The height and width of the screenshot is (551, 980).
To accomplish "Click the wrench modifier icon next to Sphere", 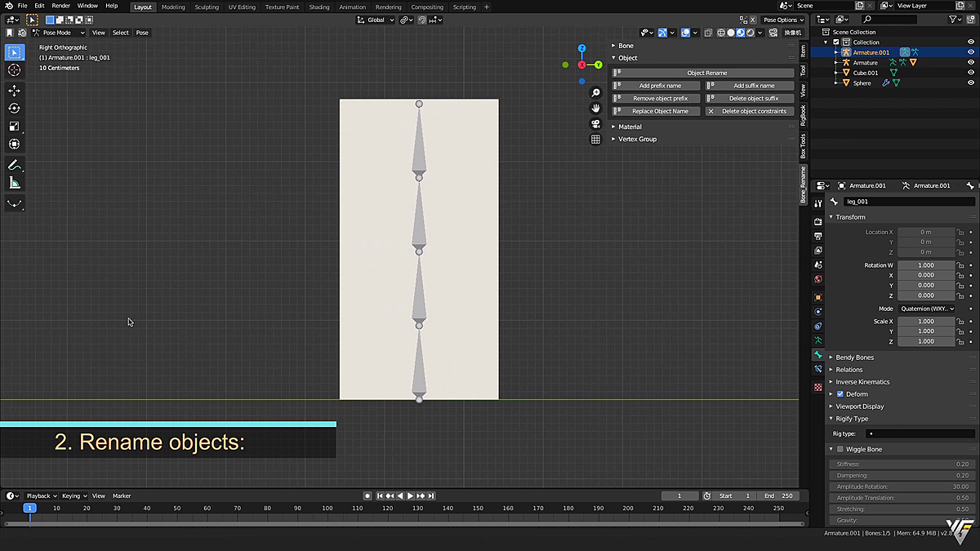I will click(885, 82).
